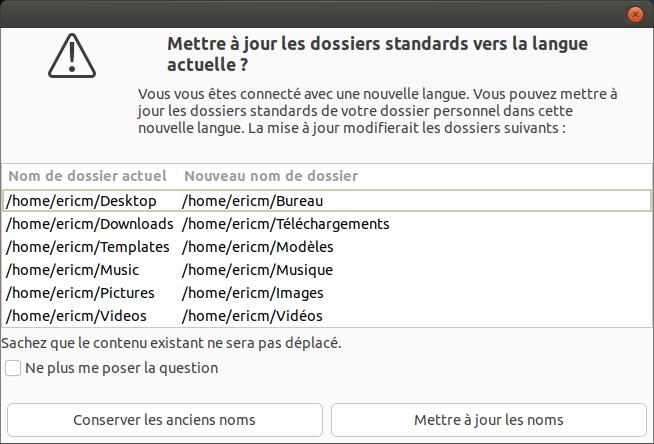Click the new name /home/ericm/Vidéos
Image resolution: width=654 pixels, height=444 pixels.
coord(252,316)
